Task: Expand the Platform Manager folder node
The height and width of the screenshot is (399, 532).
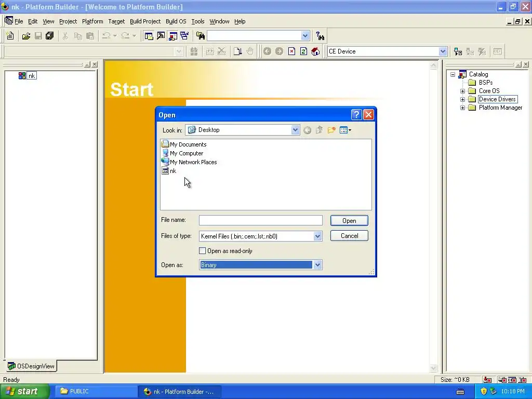Action: (x=462, y=108)
